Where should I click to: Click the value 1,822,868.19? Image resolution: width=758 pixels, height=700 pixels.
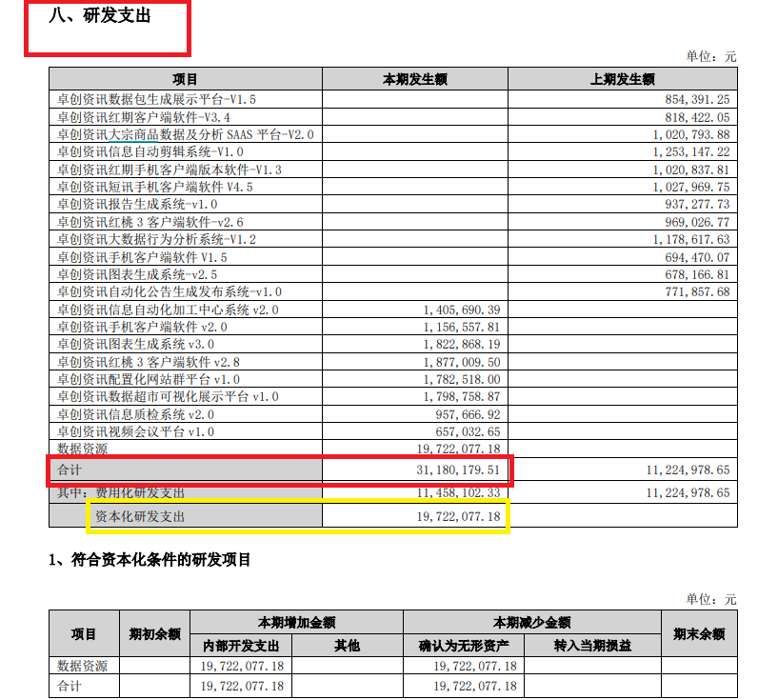462,344
